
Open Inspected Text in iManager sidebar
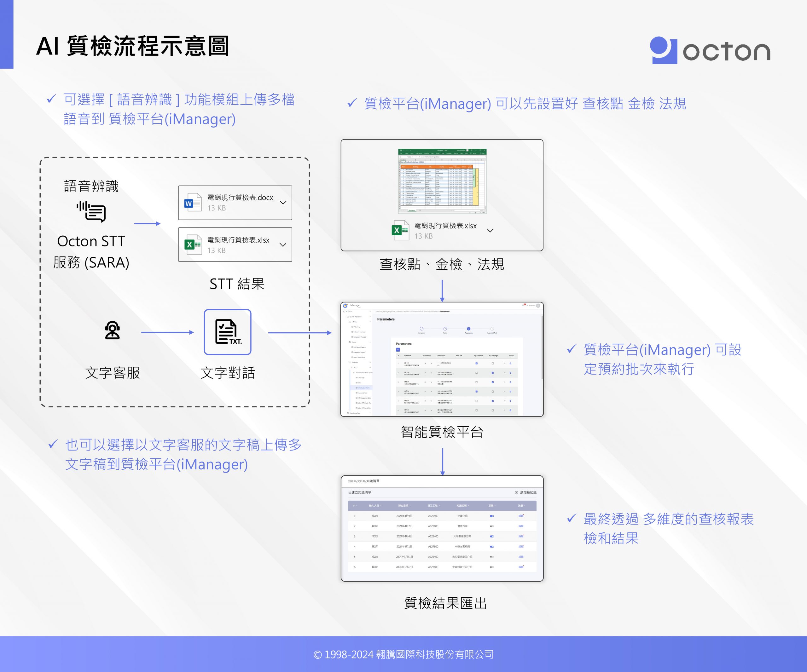click(x=361, y=393)
